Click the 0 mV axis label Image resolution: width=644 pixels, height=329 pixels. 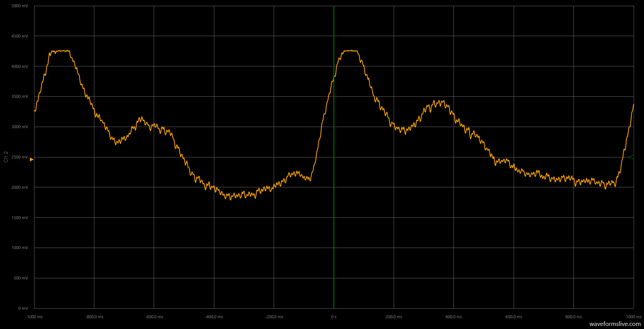pos(23,308)
